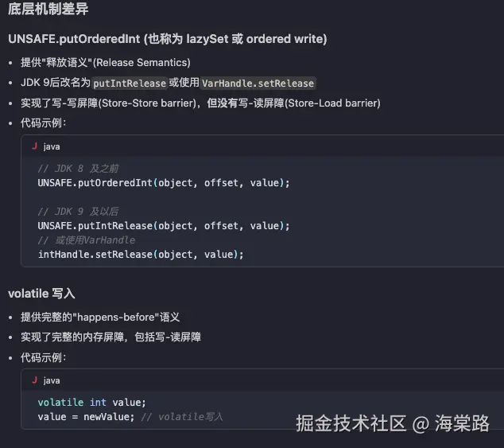Click the 'volatile 写入' section heading

click(41, 294)
